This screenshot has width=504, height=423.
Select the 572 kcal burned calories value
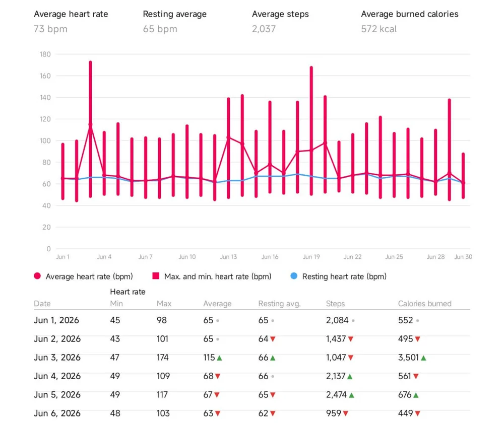coord(379,29)
